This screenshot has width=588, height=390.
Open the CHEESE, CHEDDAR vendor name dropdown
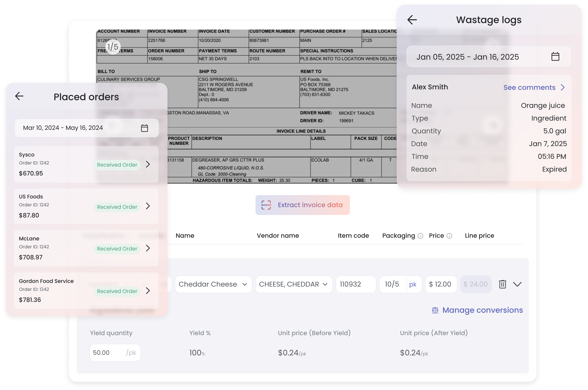click(x=325, y=284)
